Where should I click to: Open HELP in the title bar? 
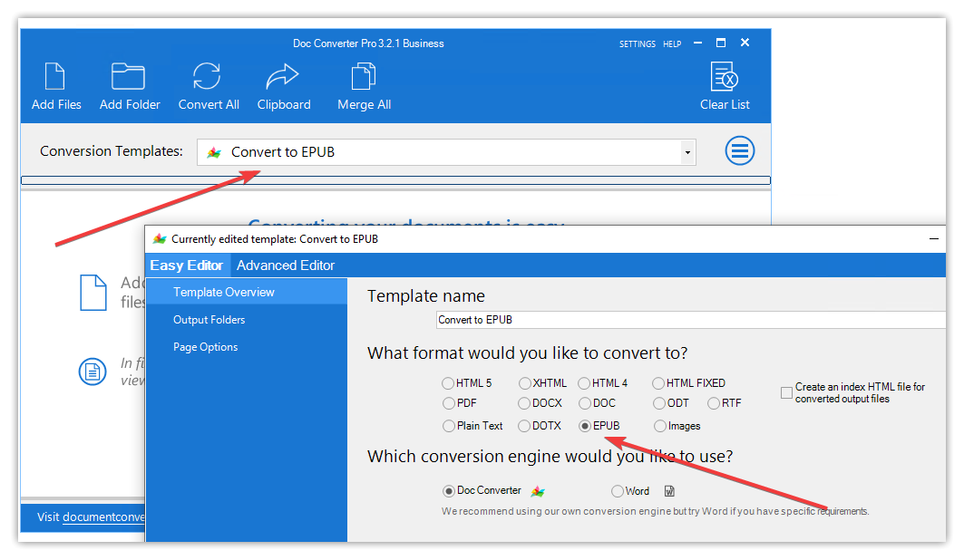(x=672, y=44)
